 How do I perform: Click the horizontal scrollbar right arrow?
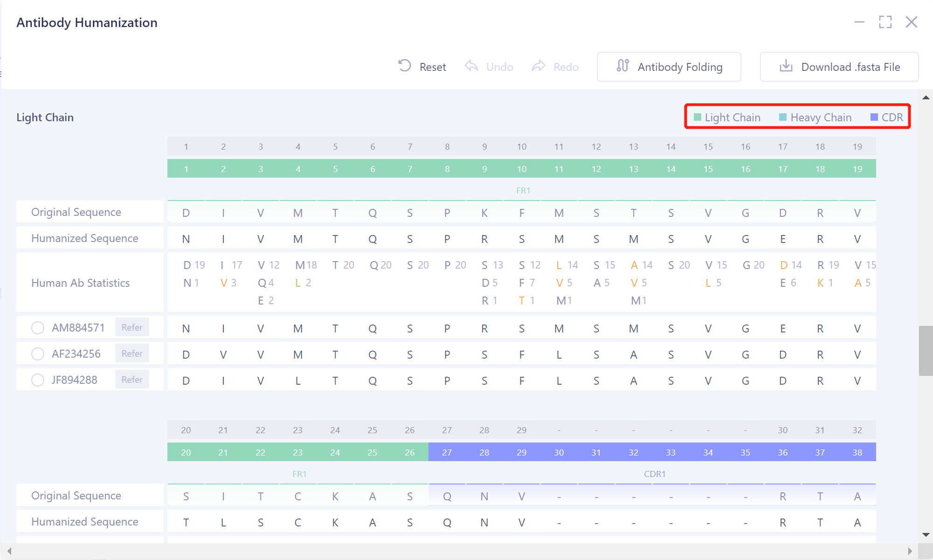pyautogui.click(x=910, y=551)
